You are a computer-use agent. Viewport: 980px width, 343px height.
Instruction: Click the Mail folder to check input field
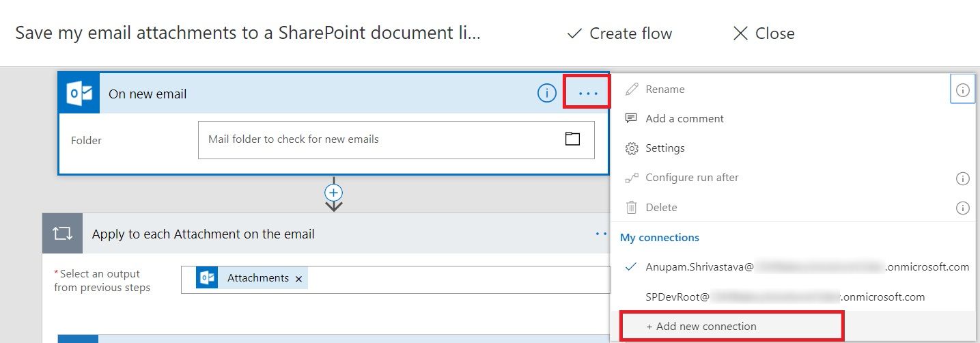(396, 140)
